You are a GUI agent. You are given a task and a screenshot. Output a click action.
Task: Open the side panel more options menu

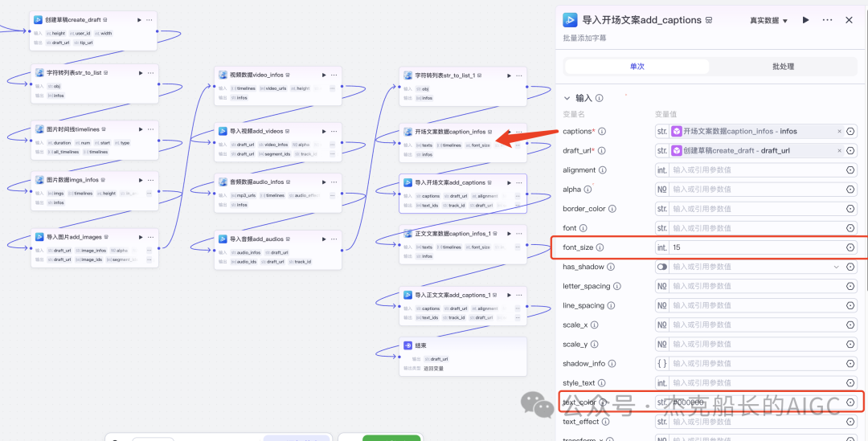coord(827,20)
